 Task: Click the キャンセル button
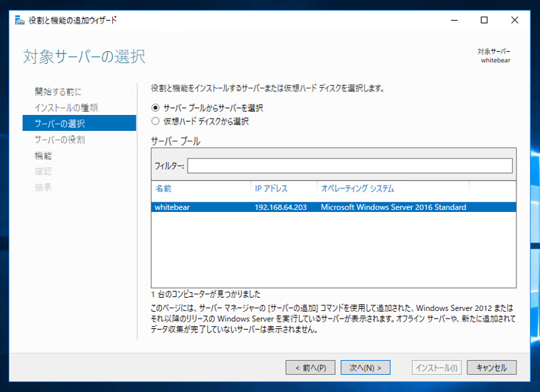pos(492,368)
